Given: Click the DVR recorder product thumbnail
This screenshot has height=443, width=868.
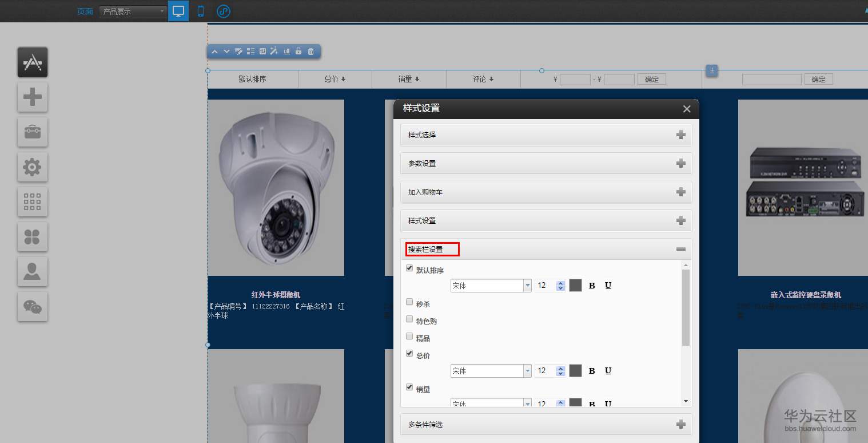Looking at the screenshot, I should pyautogui.click(x=803, y=188).
